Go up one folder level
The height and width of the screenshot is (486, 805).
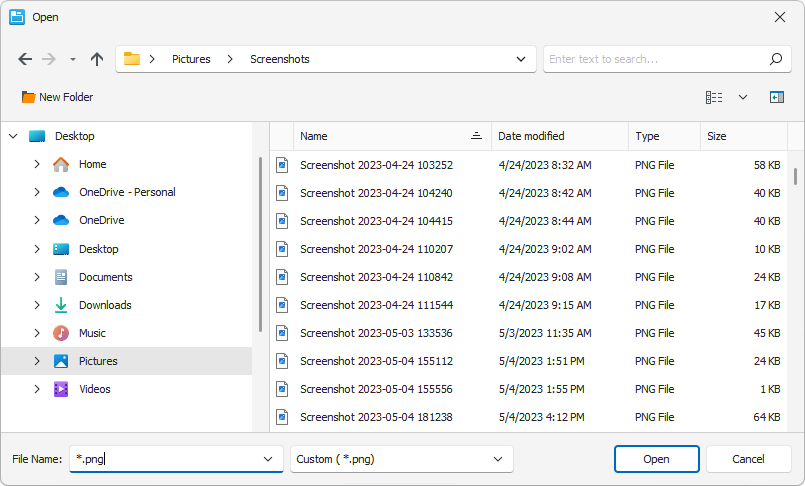click(97, 59)
